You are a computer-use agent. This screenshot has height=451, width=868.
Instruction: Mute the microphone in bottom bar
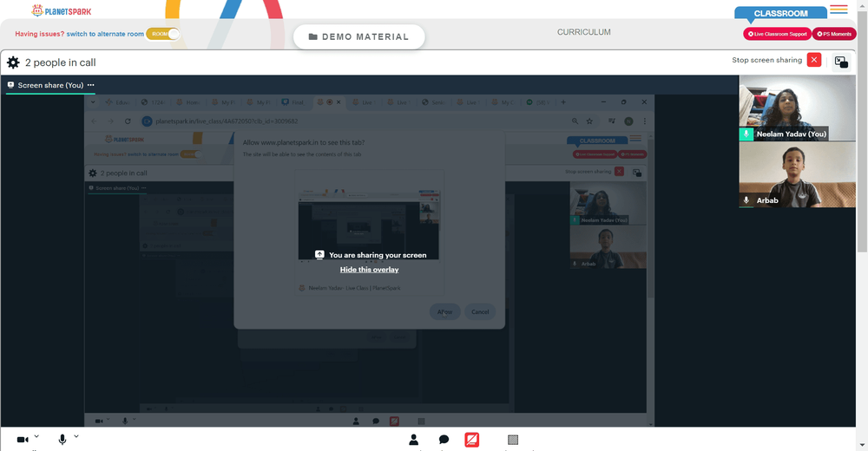point(62,440)
